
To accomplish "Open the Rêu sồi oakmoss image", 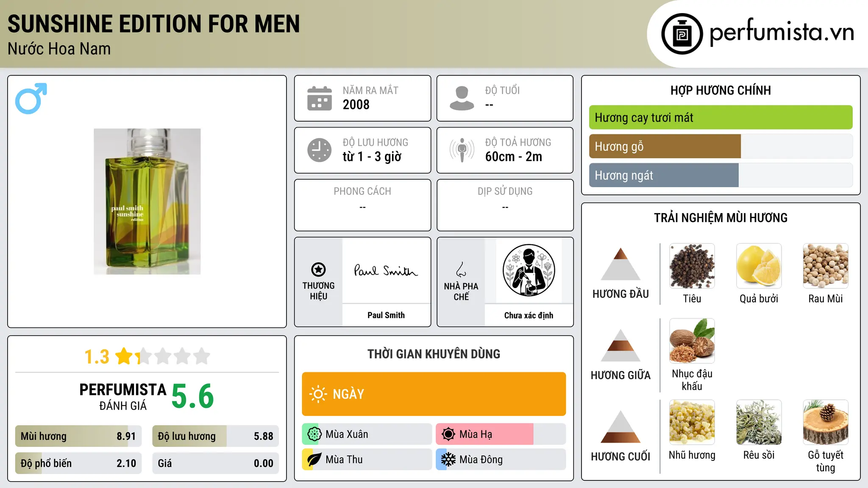I will 759,422.
